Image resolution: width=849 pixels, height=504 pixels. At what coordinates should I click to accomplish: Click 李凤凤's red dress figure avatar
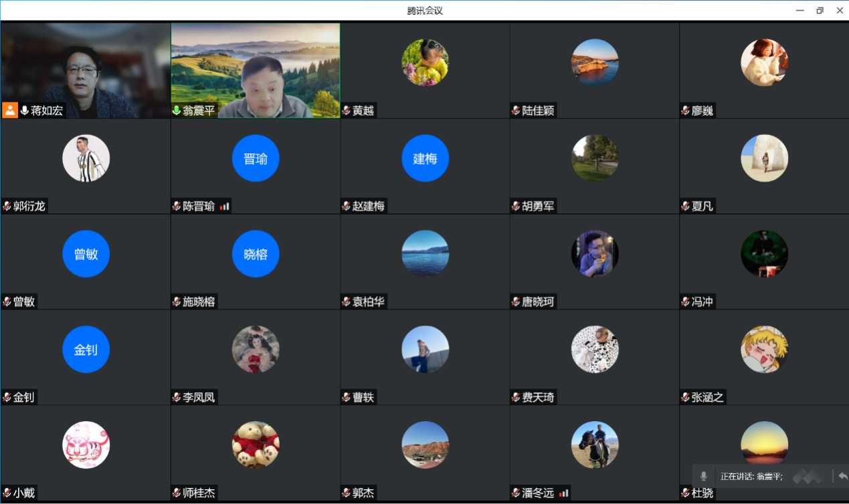(x=256, y=350)
